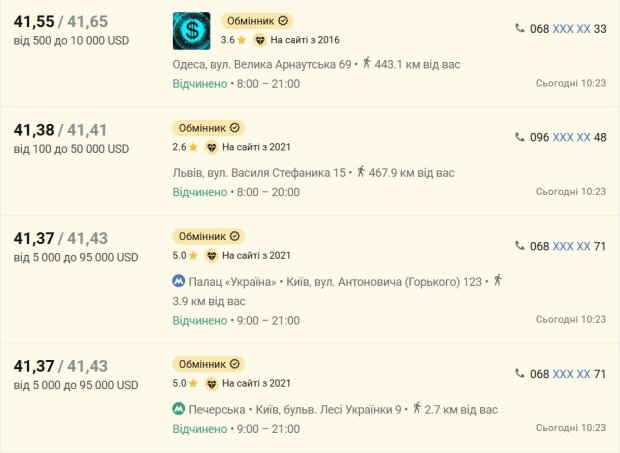Click the dollar sign exchanger logo thumbnail
Screen dimensions: 620x453
click(191, 31)
